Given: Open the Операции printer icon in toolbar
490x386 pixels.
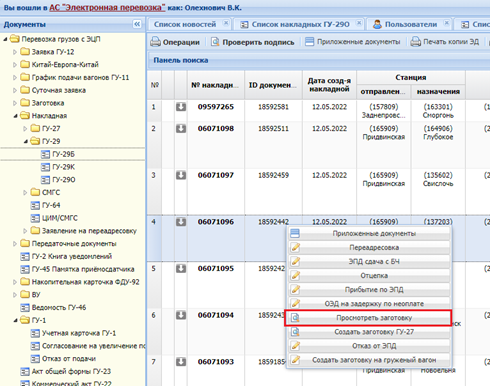Looking at the screenshot, I should (x=155, y=42).
